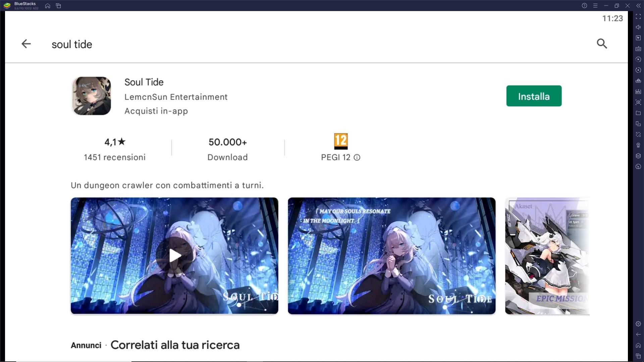Open the 4,1 star rating reviews
Screen dimensions: 644x362
tap(115, 142)
